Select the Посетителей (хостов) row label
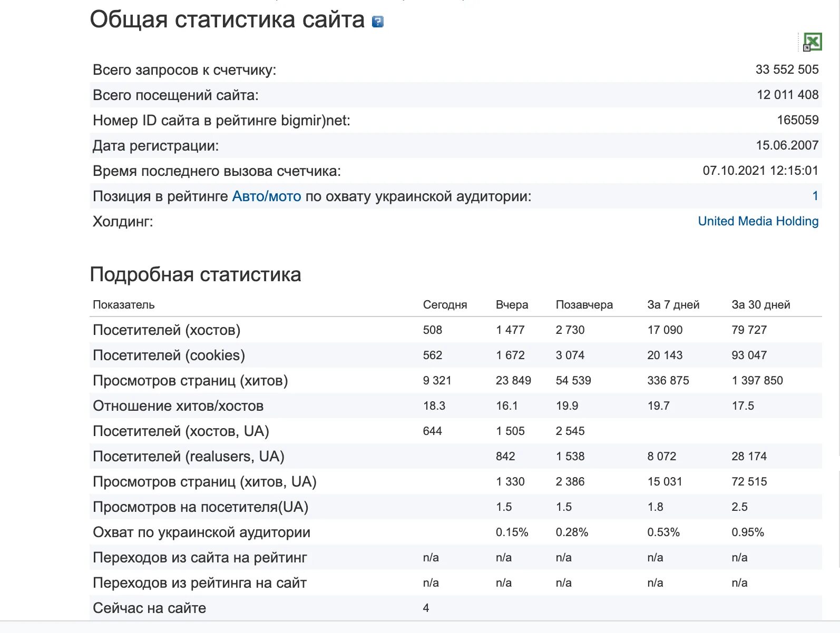840x633 pixels. click(x=167, y=330)
